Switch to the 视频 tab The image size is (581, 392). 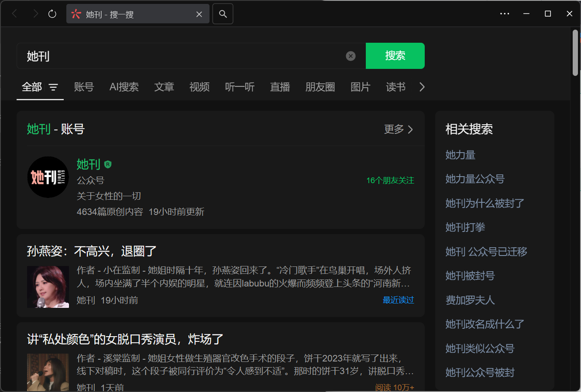pyautogui.click(x=199, y=87)
